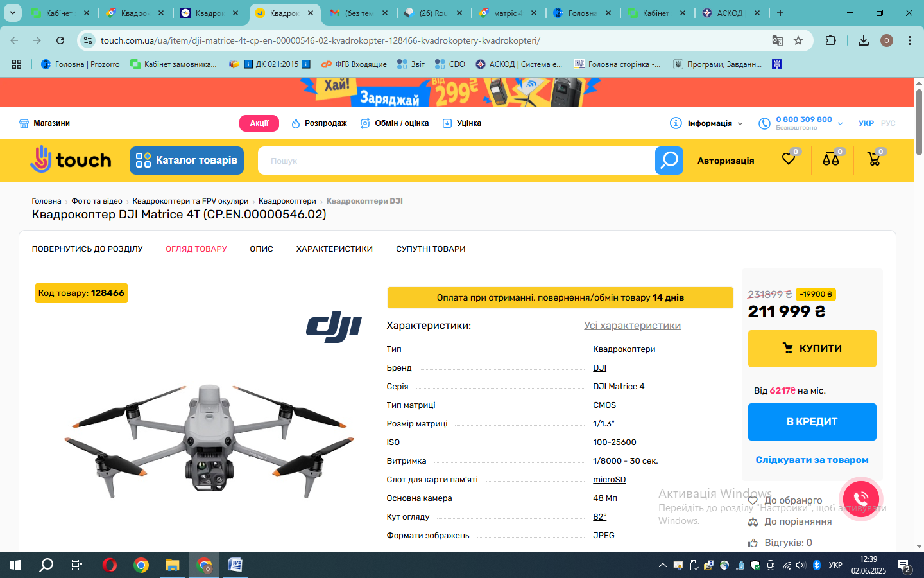
Task: Click the touch store logo
Action: (x=71, y=159)
